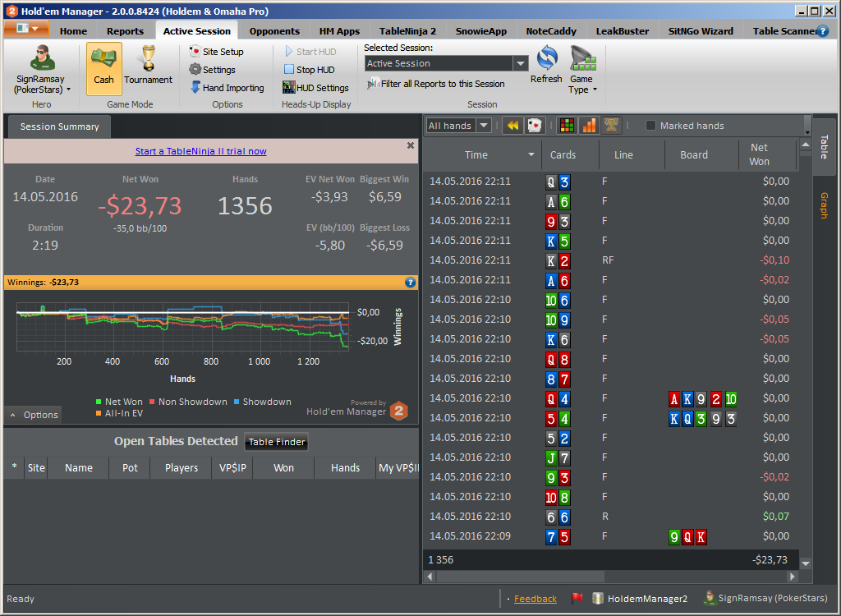Screen dimensions: 841x616
Task: Click the Feedback link
Action: pyautogui.click(x=535, y=599)
